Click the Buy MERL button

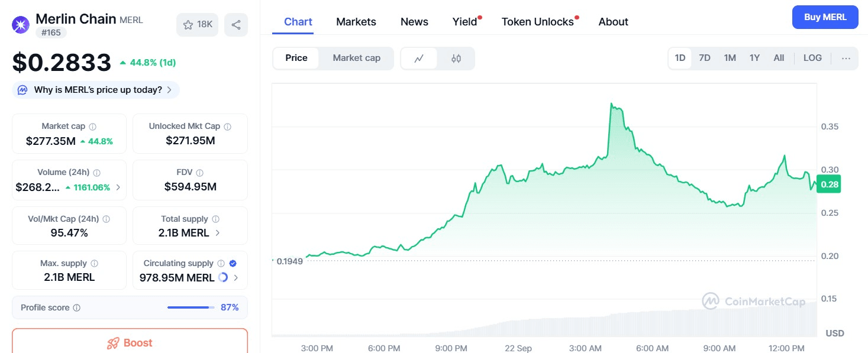824,17
